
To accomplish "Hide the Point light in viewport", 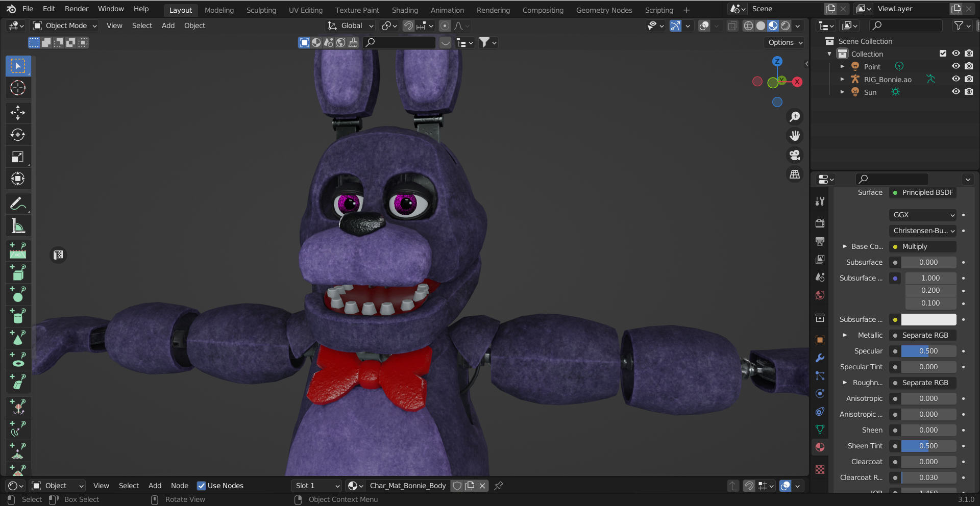I will (x=956, y=66).
